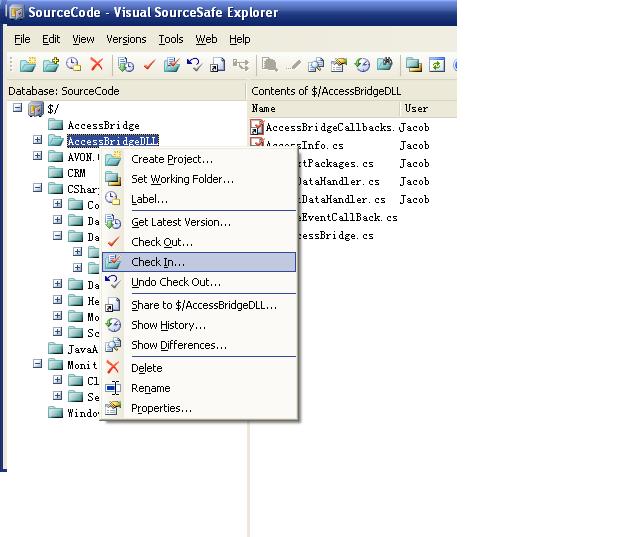Viewport: 640px width, 537px height.
Task: Select the EventCallBack.cs file row
Action: (x=348, y=217)
